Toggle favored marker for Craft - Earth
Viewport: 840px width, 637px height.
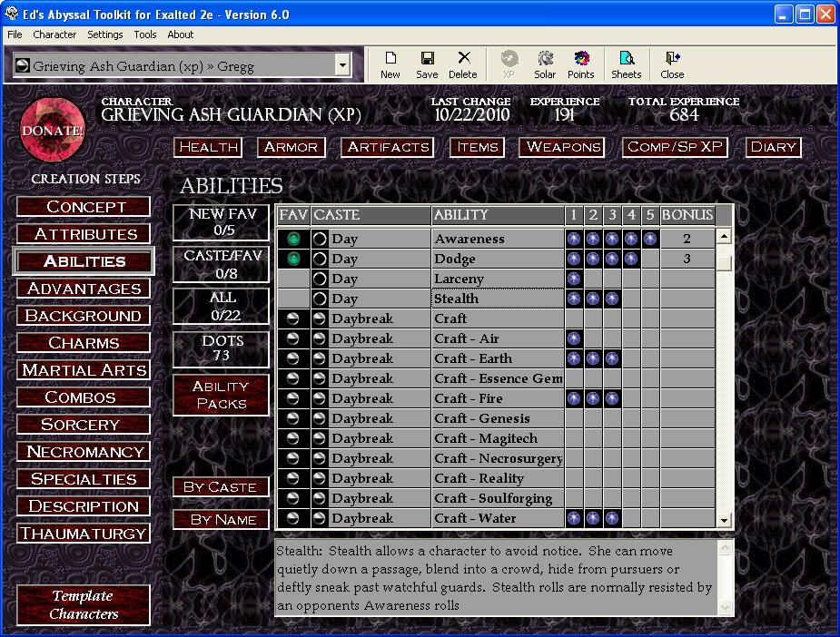292,358
